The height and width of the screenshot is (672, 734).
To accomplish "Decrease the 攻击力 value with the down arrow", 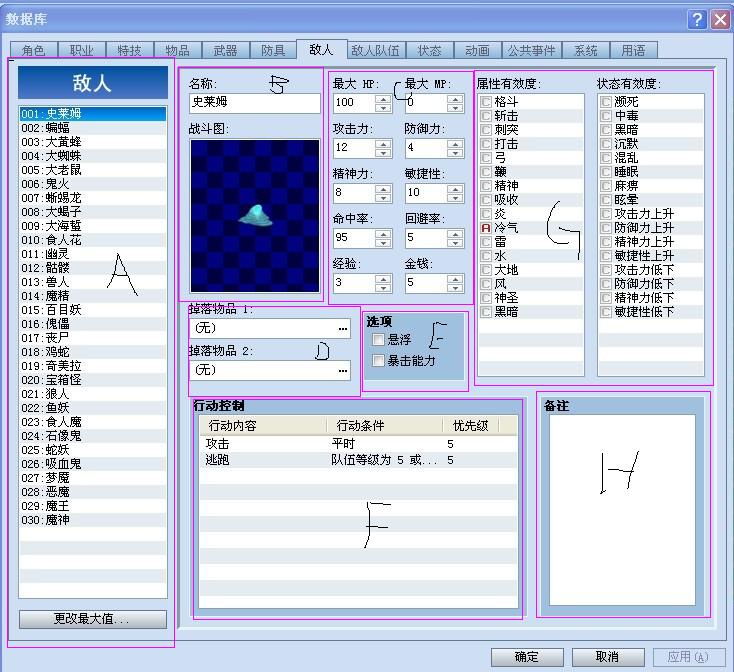I will tap(383, 152).
